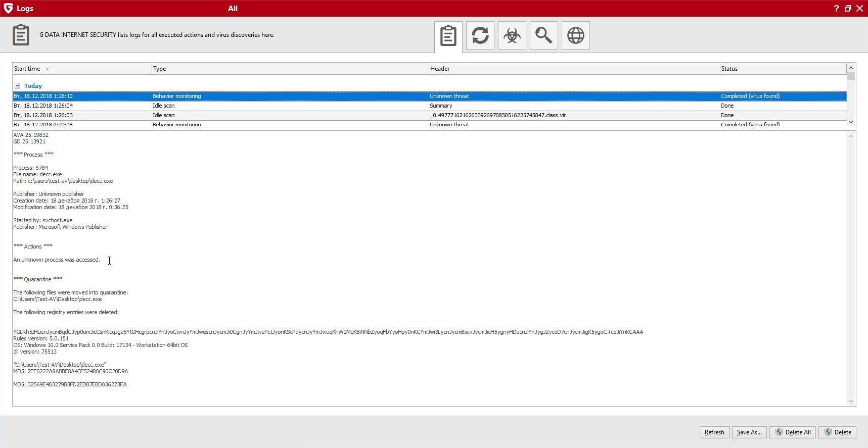Screen dimensions: 868x448
Task: Open the globe web protection logs tab
Action: click(x=576, y=35)
